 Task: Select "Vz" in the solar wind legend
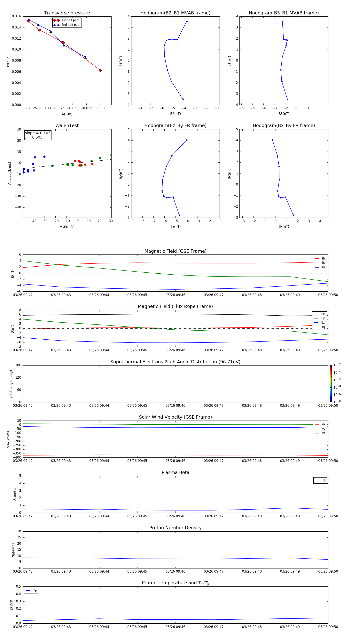(320, 433)
